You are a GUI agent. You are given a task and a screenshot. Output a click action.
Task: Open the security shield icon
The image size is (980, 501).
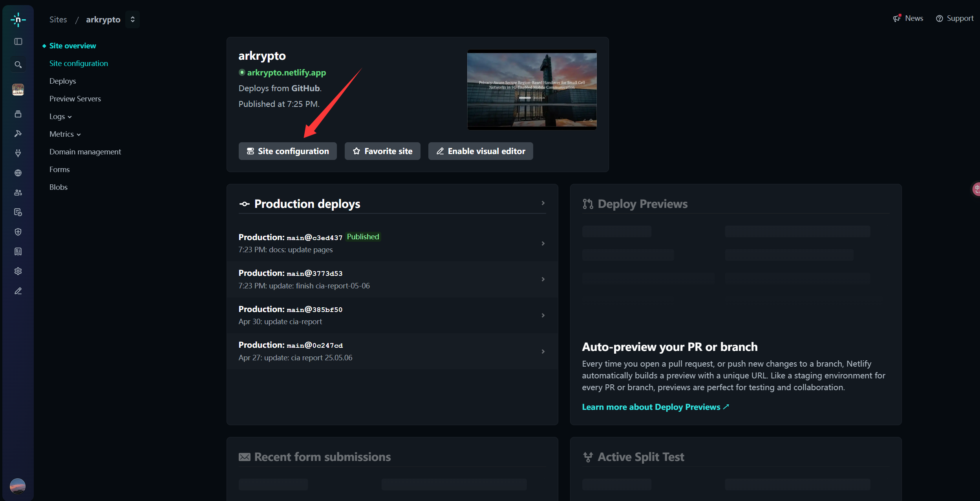18,232
